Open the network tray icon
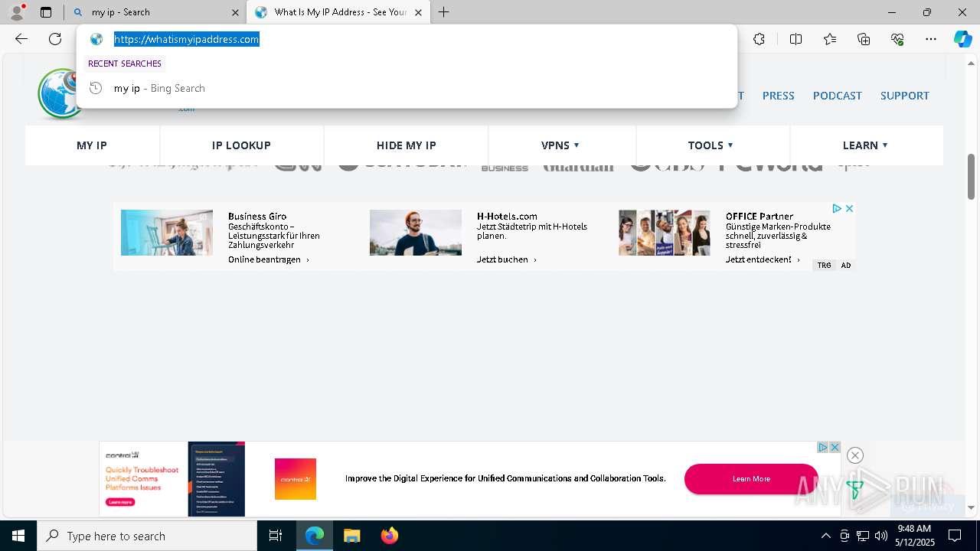This screenshot has height=551, width=980. (x=863, y=536)
